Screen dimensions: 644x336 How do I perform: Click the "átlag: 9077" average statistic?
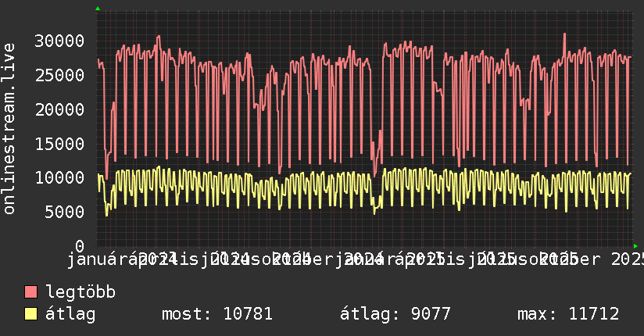tap(395, 315)
